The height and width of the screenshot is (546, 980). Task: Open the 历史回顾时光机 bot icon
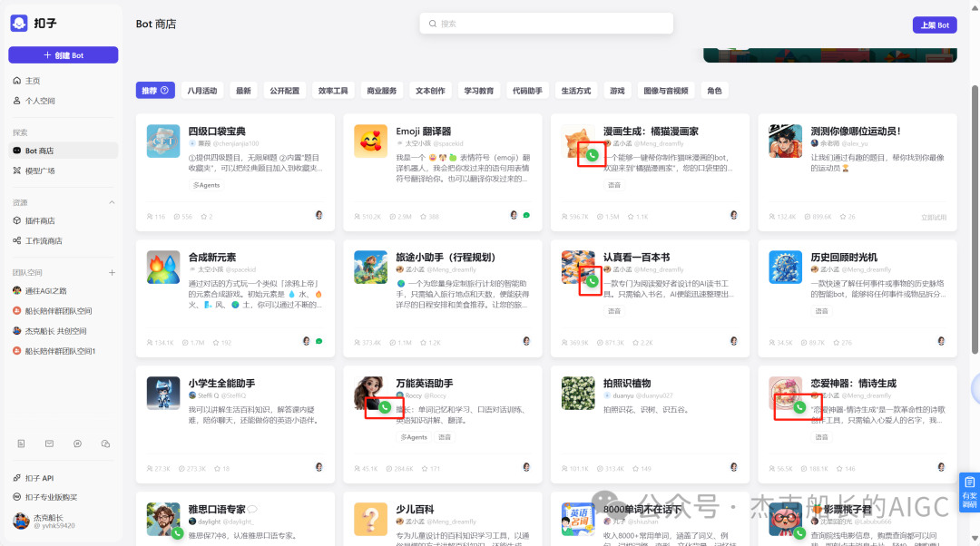(x=786, y=268)
